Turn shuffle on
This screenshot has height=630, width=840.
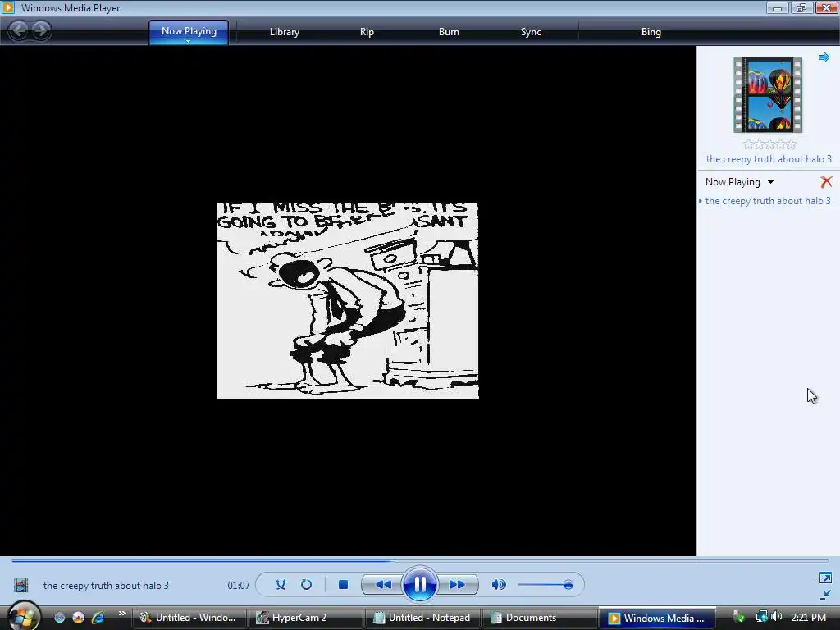tap(281, 584)
